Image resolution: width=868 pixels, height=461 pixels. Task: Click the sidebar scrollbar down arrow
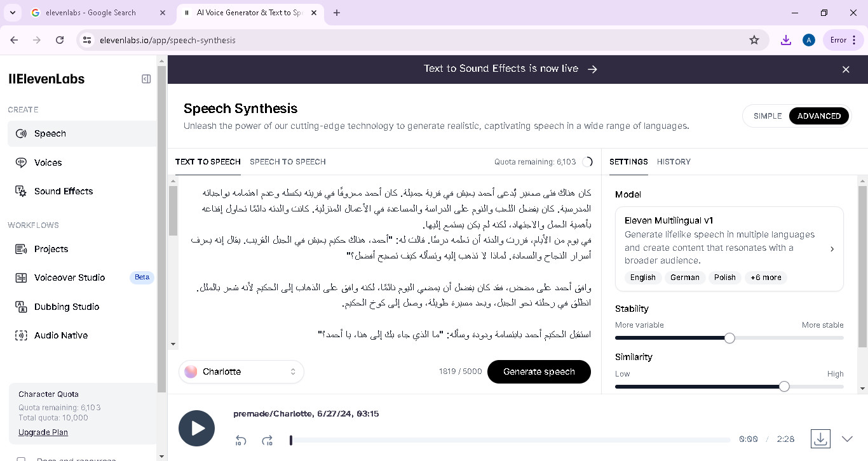[162, 455]
